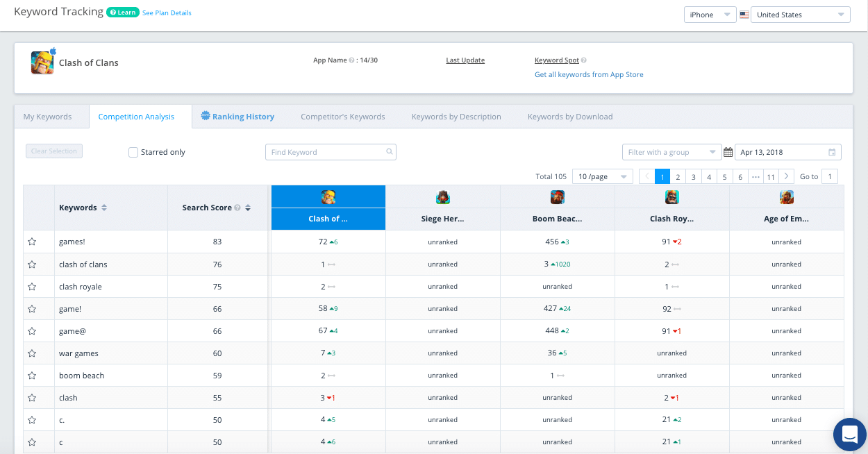Go to the previous page arrow

tap(646, 176)
